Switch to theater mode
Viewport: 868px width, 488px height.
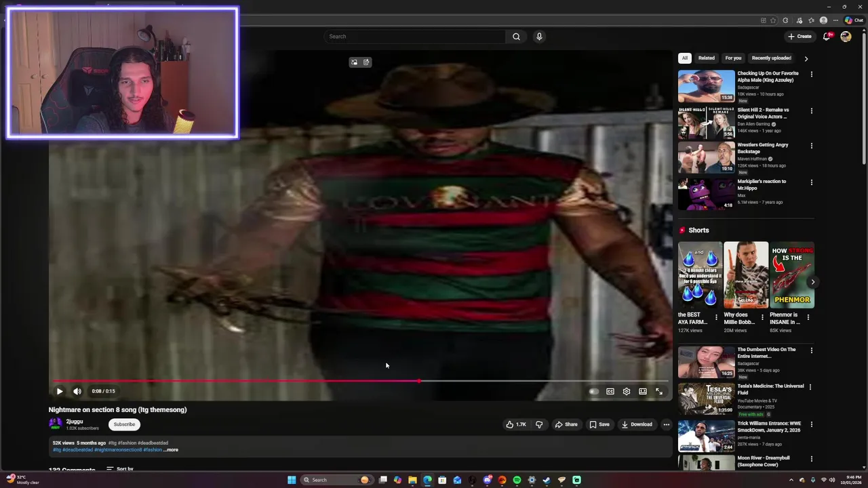643,391
